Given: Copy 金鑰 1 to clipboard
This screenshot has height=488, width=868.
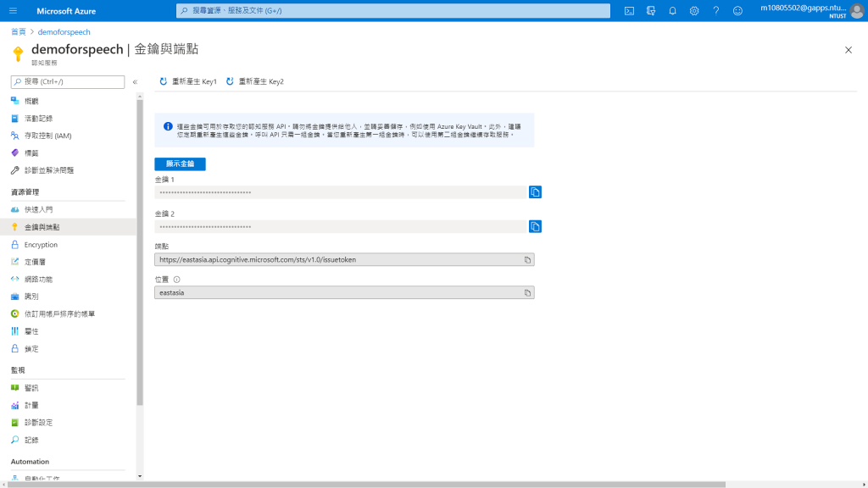Looking at the screenshot, I should (x=535, y=192).
